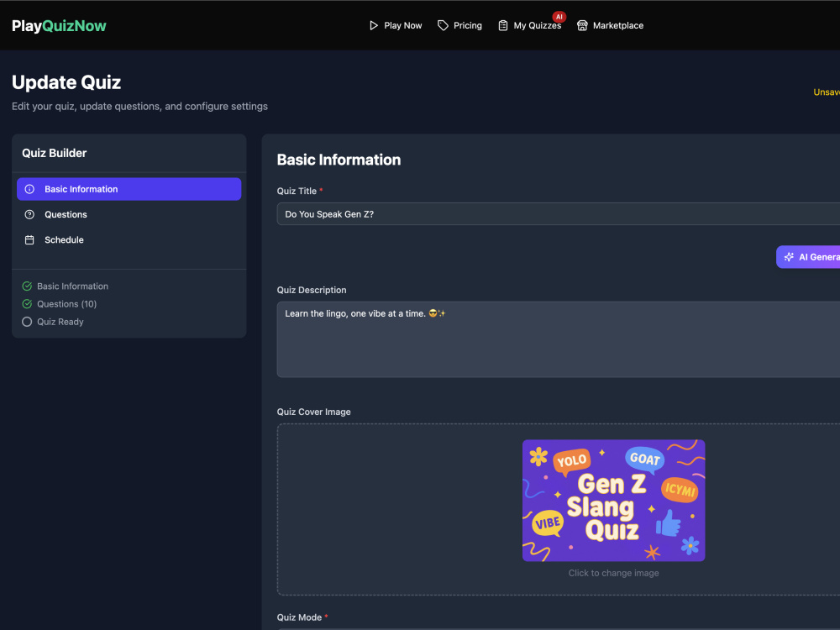This screenshot has width=840, height=630.
Task: Click the Unsaved changes indicator text
Action: point(827,92)
